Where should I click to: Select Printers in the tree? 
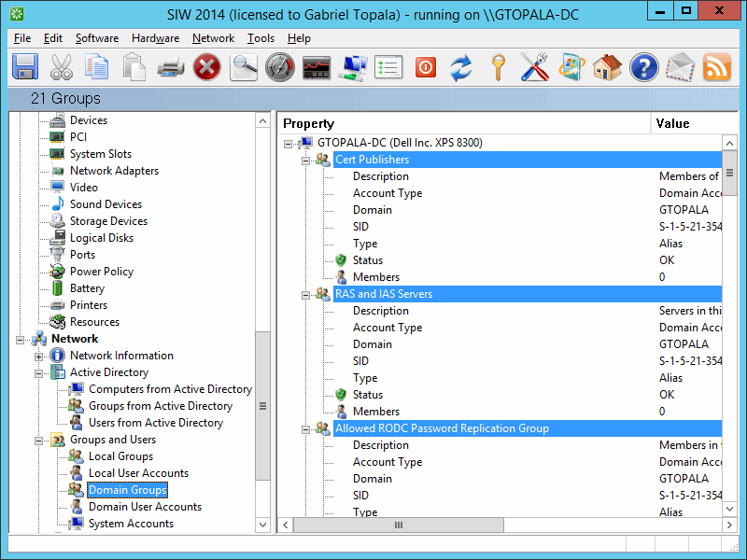tap(89, 305)
